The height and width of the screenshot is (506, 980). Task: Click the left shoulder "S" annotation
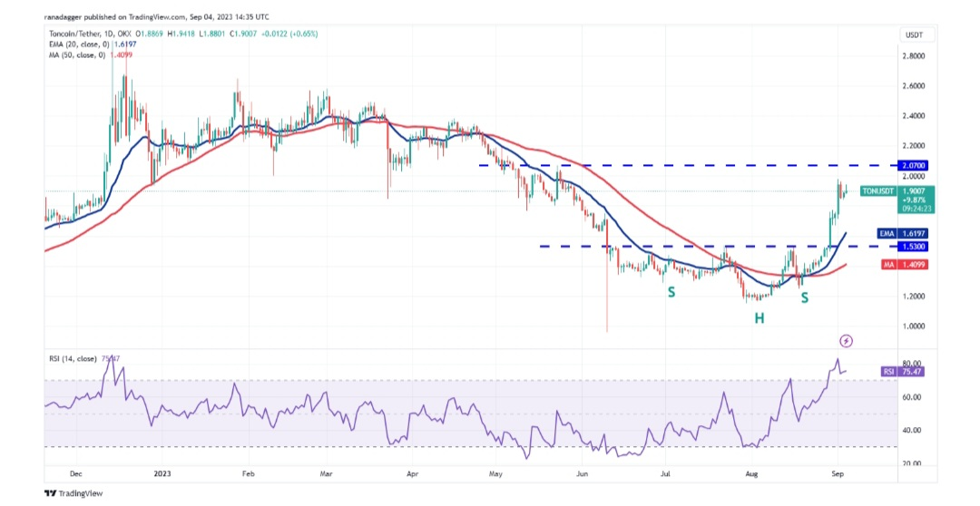click(671, 293)
